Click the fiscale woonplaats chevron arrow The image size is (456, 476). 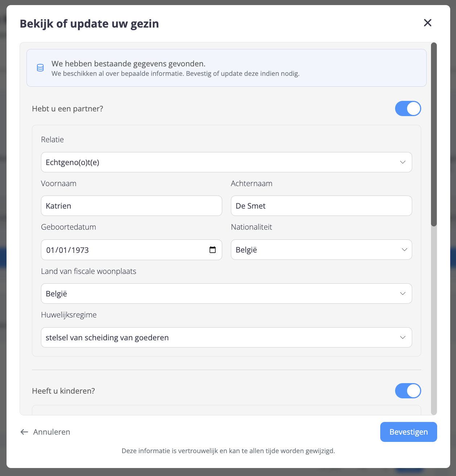(x=403, y=294)
